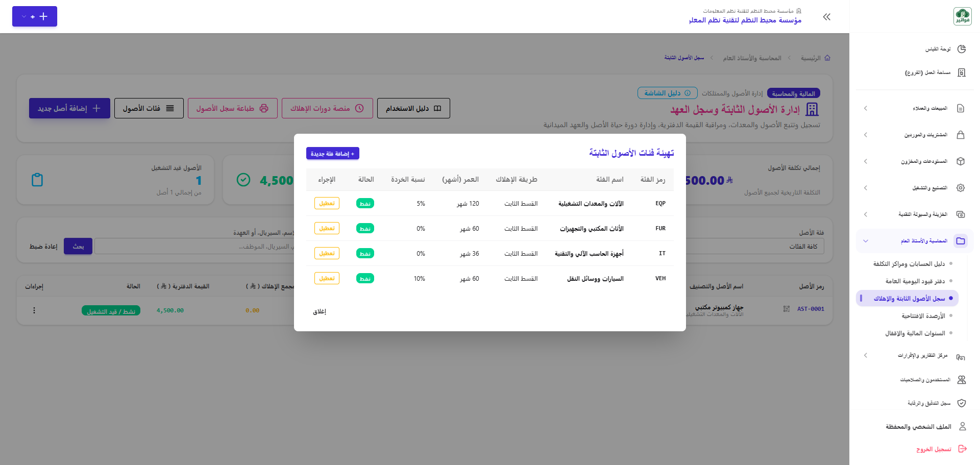Click the workspace branches building icon

click(962, 72)
